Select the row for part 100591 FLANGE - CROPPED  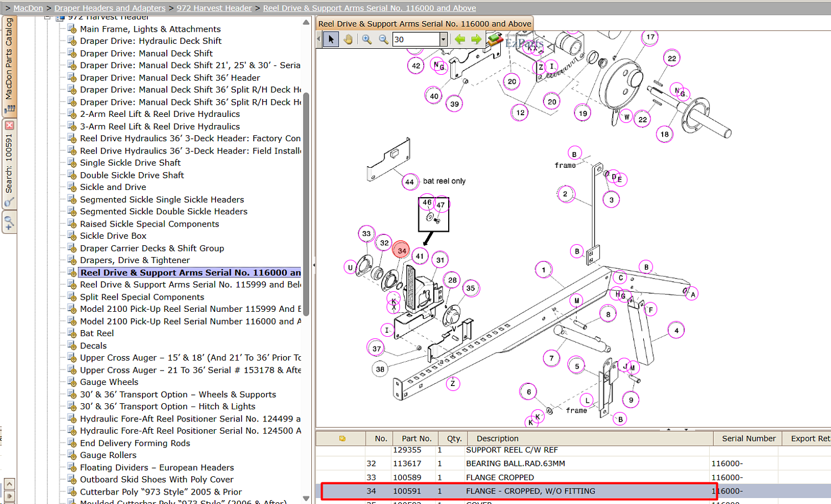[573, 491]
